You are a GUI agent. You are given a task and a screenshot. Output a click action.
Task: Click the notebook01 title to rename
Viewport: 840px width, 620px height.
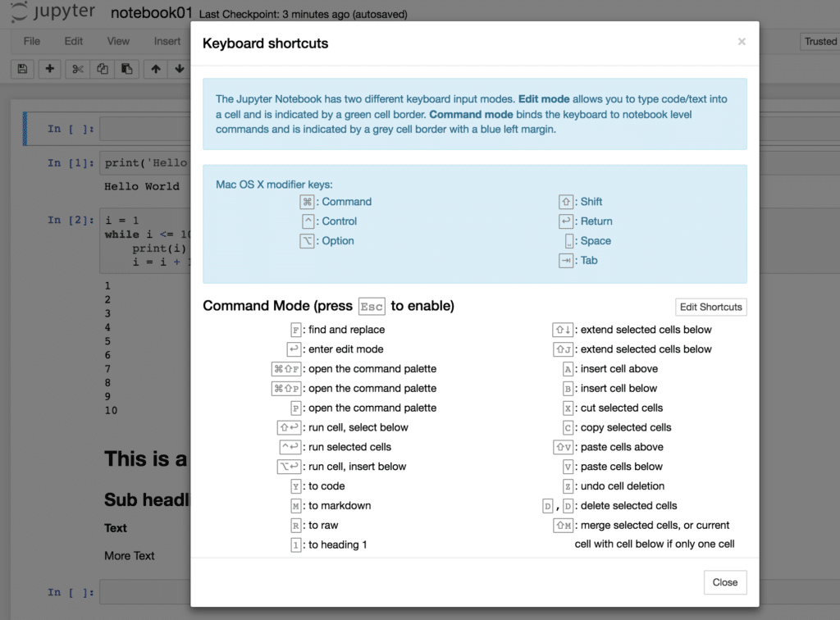pos(151,13)
